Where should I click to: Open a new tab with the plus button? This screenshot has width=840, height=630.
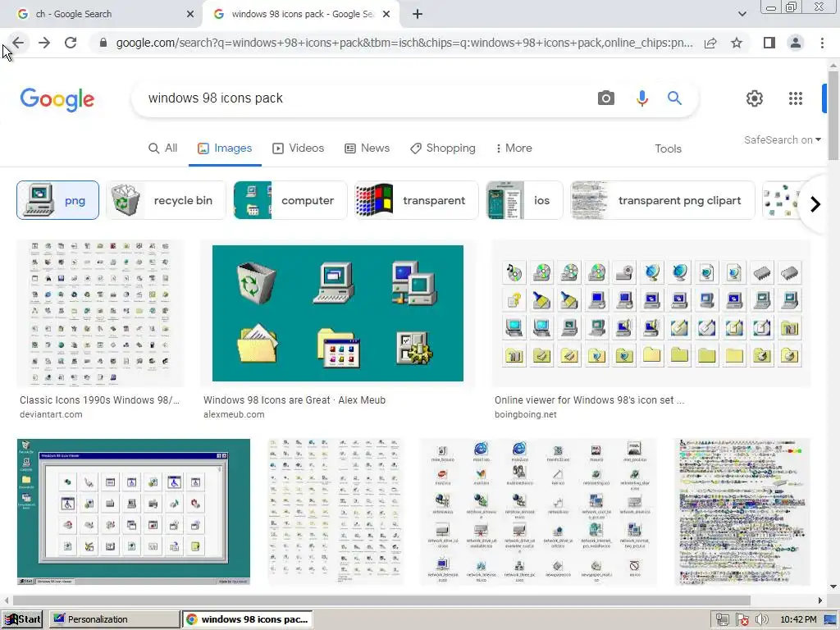point(418,14)
